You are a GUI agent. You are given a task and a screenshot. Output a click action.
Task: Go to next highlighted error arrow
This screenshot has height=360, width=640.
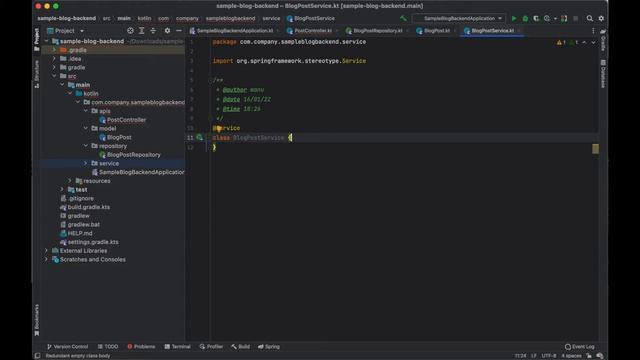pos(593,42)
